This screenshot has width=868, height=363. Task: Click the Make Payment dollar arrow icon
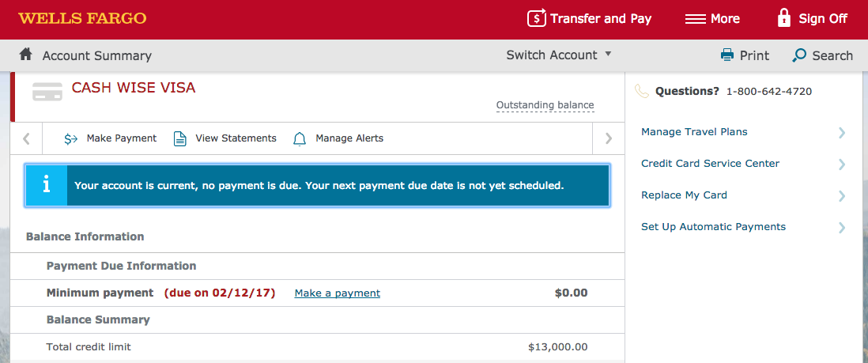(71, 138)
